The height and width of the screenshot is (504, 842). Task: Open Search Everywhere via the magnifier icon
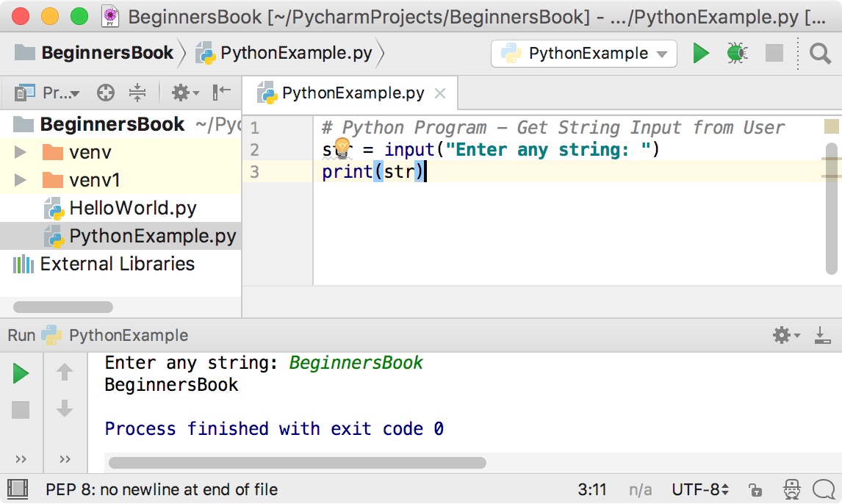pos(820,53)
